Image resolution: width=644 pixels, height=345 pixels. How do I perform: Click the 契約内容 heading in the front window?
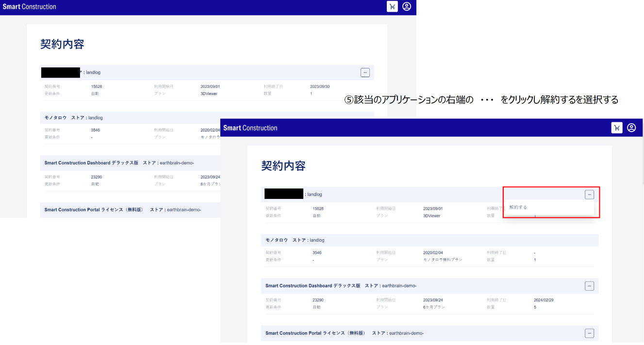click(283, 166)
